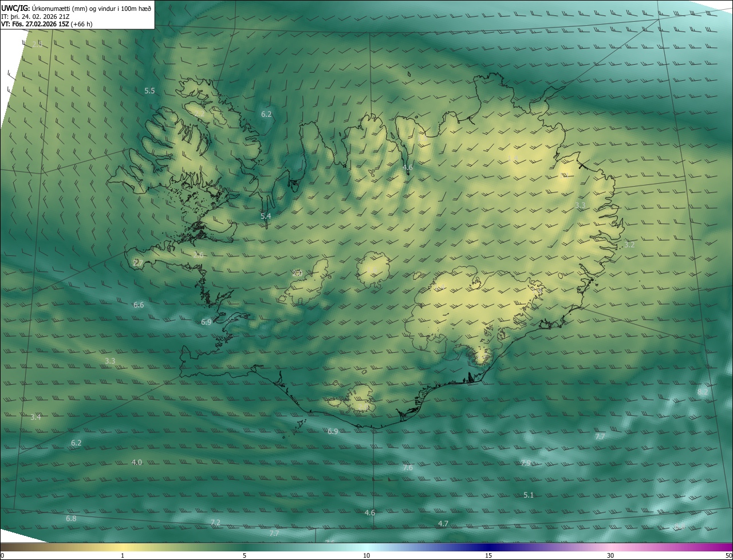Click the 2.2 value label in the Westfjords
The image size is (733, 560).
pyautogui.click(x=200, y=113)
